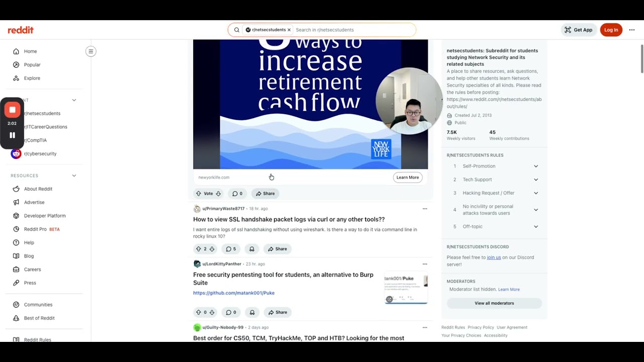This screenshot has height=362, width=644.
Task: Open the Advertise link
Action: point(34,202)
